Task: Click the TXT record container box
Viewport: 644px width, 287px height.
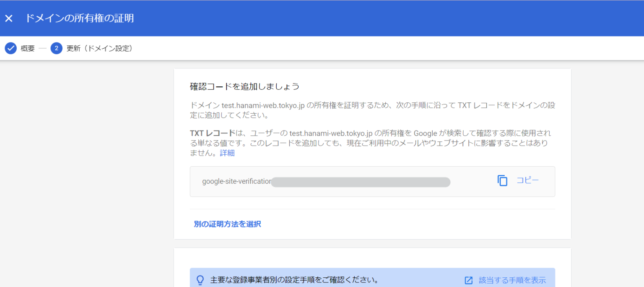Action: click(372, 181)
